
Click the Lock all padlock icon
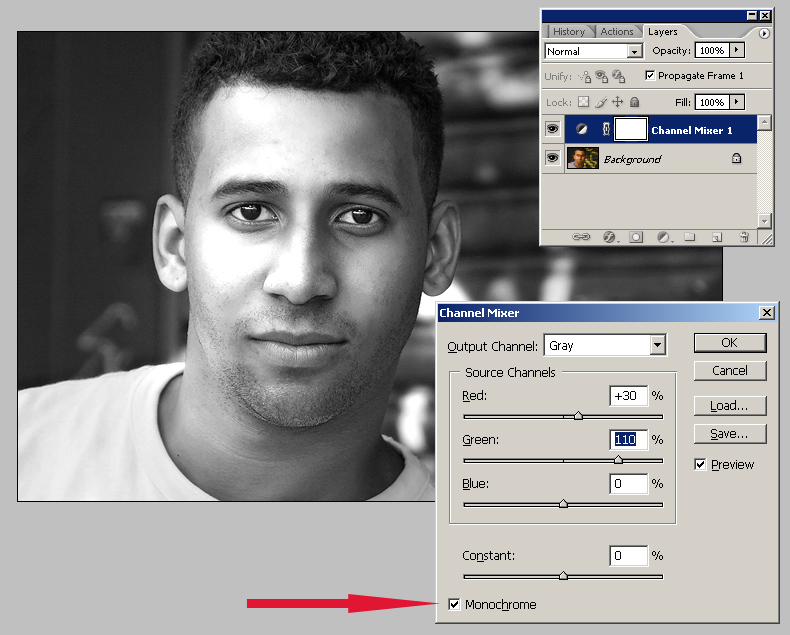point(635,102)
